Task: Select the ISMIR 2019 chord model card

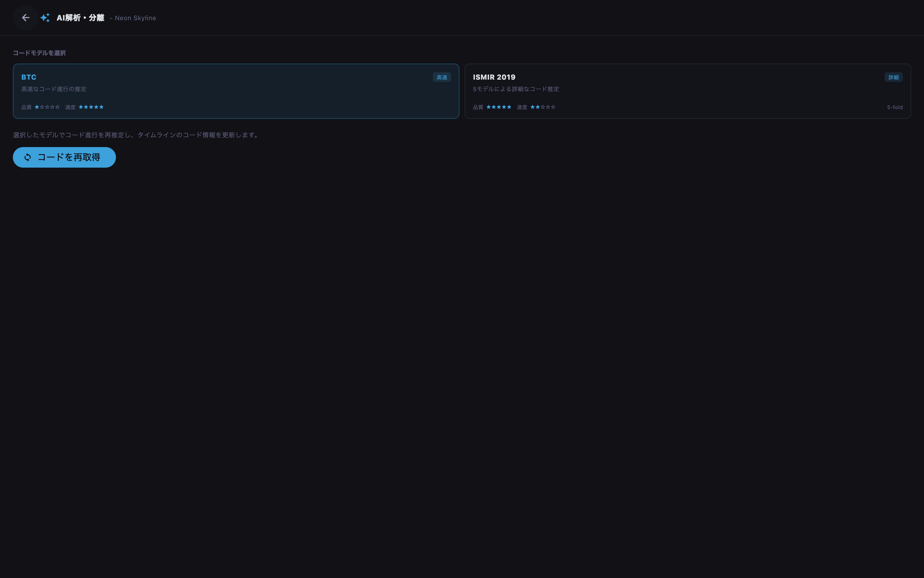Action: tap(688, 91)
